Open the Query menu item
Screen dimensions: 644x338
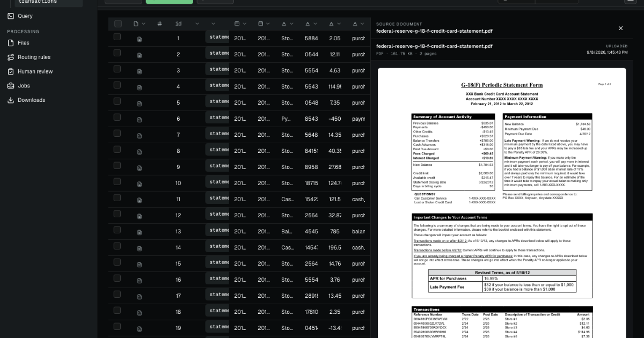(x=25, y=16)
